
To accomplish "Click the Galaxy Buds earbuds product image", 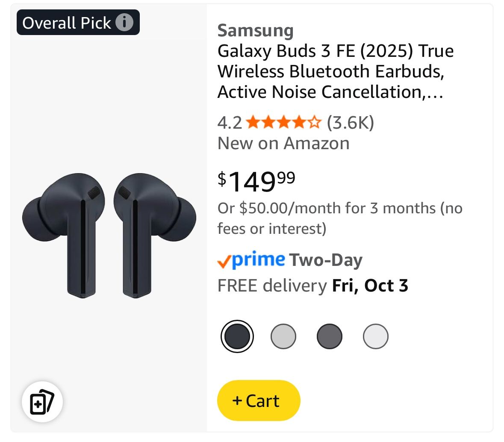I will point(109,236).
